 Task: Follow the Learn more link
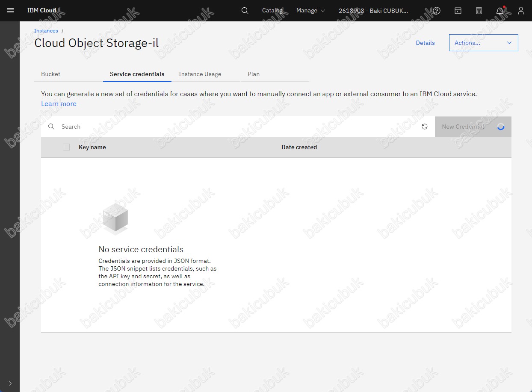point(59,104)
